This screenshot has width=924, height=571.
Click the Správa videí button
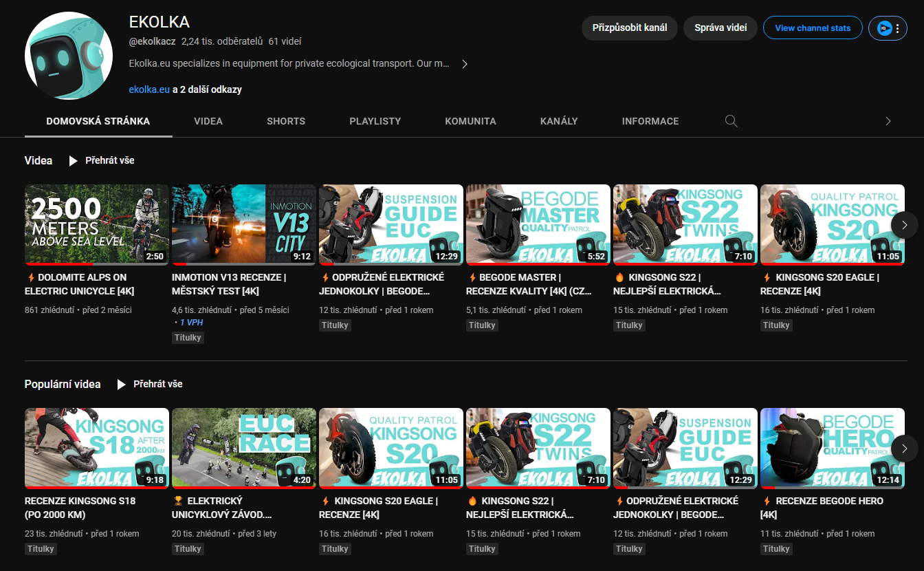coord(720,28)
